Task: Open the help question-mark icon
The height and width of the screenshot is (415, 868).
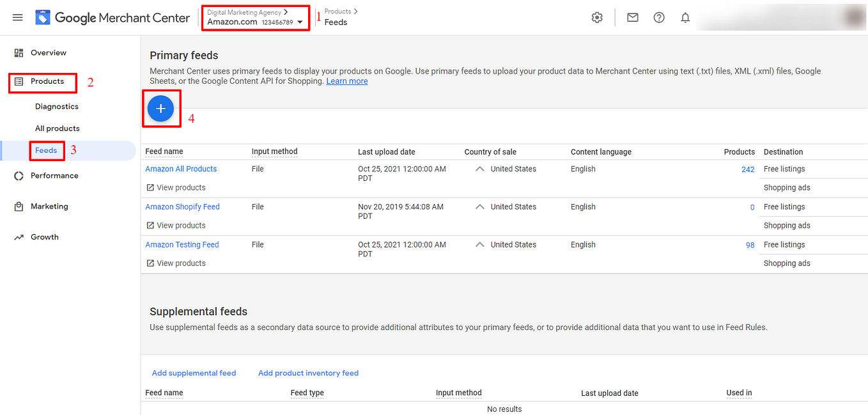Action: [x=658, y=17]
